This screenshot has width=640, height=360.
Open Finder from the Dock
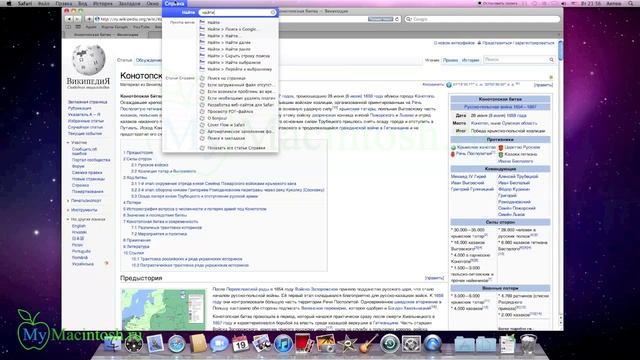(112, 344)
